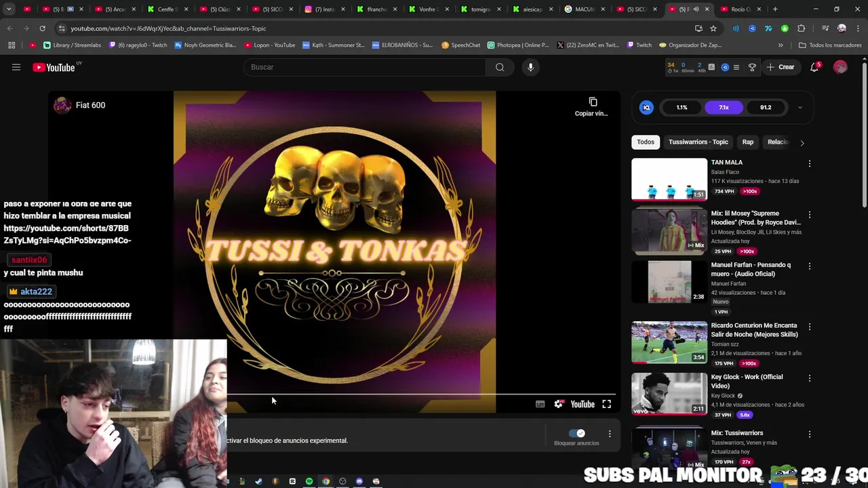868x488 pixels.
Task: Click the browser address bar URL
Action: (168, 28)
